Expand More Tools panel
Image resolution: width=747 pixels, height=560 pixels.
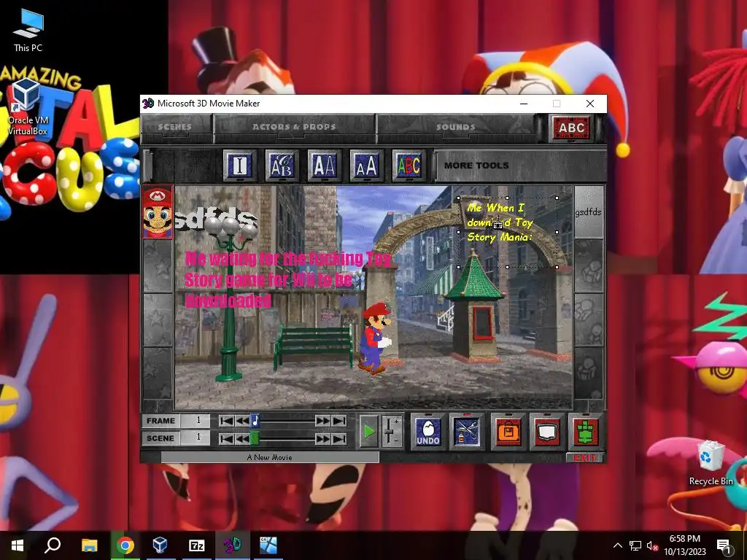(519, 166)
